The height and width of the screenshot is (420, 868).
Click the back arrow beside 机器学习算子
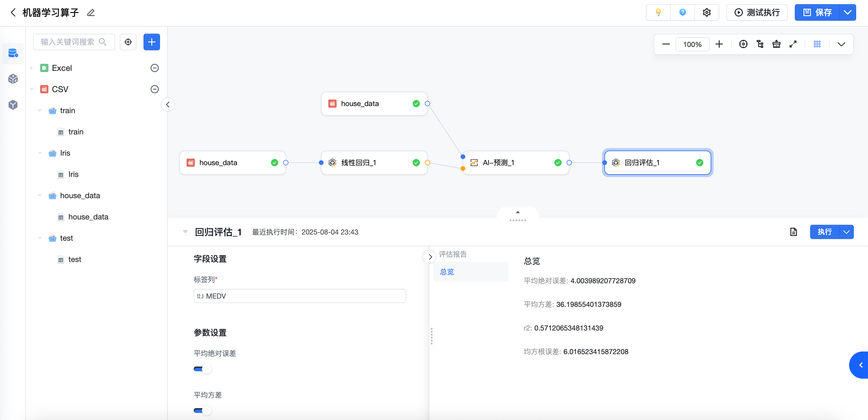13,12
